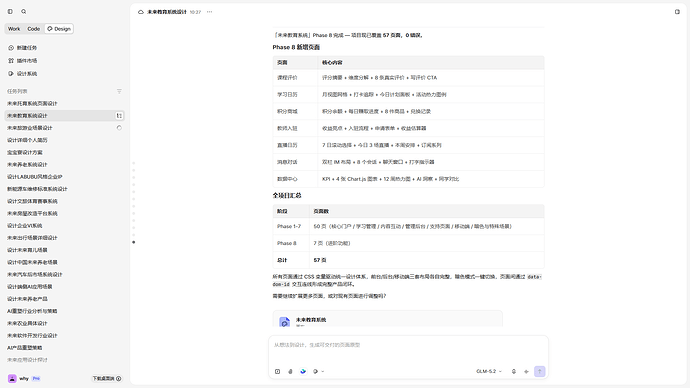
Task: Click the cloud icon beside conversation title
Action: point(141,12)
